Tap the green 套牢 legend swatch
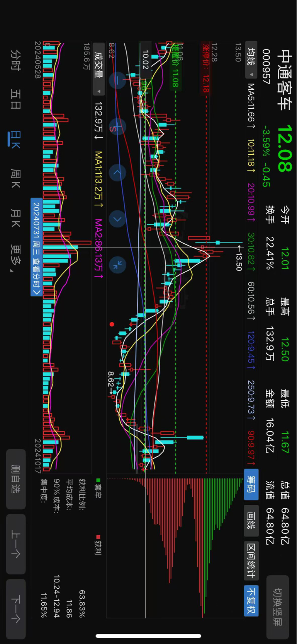 [98, 480]
